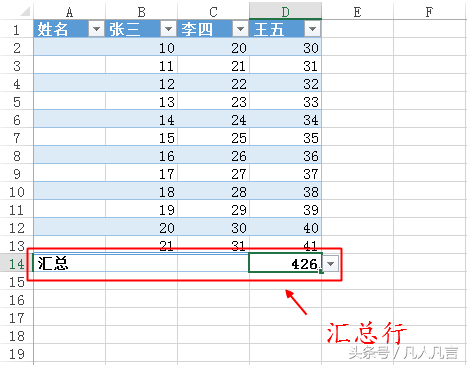Image resolution: width=467 pixels, height=365 pixels.
Task: Open filter dropdown for 王五 column
Action: click(312, 29)
